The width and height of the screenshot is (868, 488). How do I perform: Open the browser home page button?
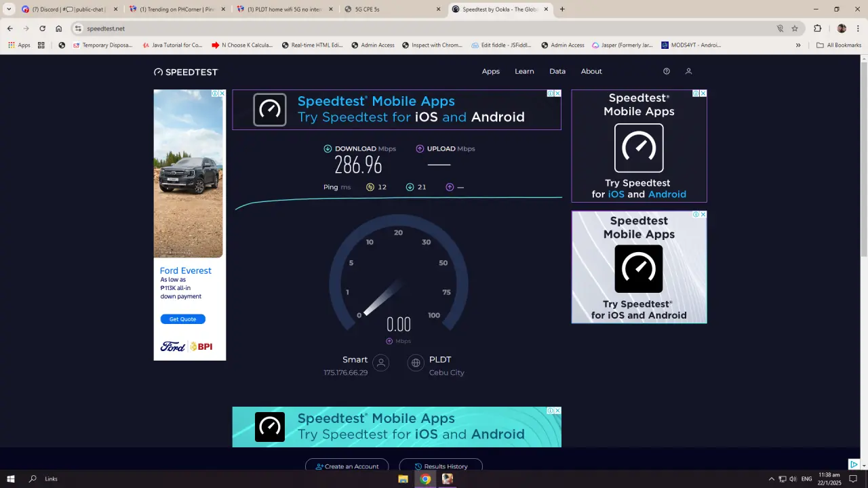pos(59,28)
